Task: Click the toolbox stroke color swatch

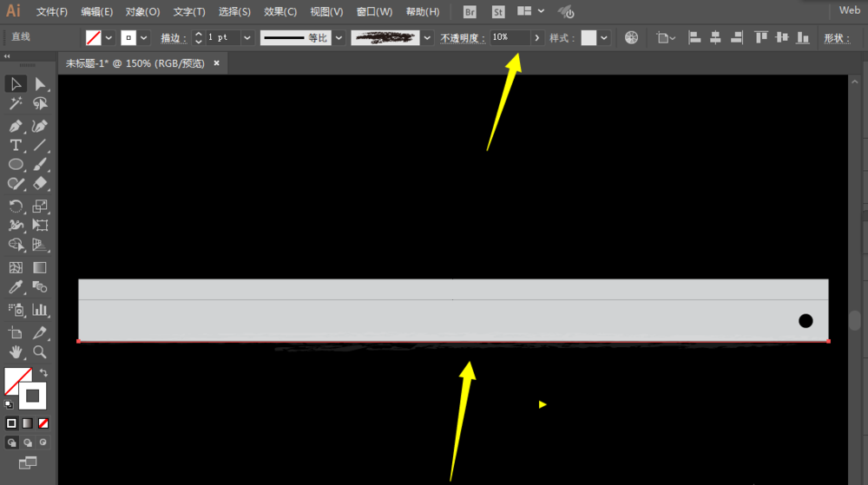Action: (x=33, y=396)
